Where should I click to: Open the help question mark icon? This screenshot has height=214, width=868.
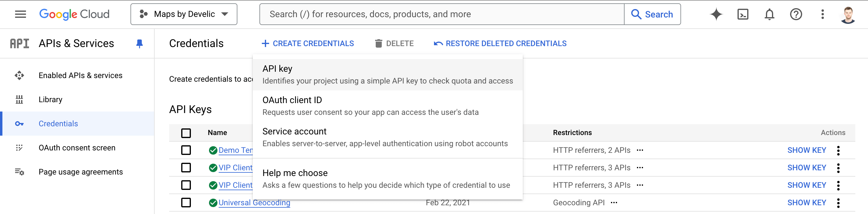796,14
